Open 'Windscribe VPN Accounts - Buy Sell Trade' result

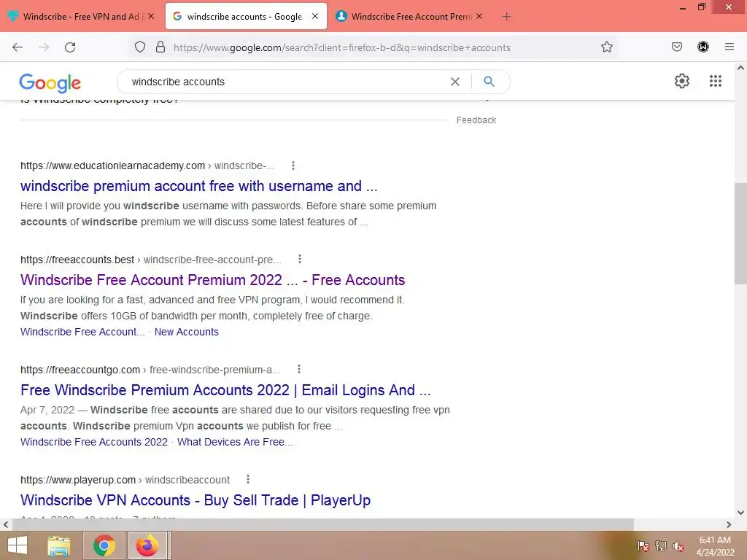pyautogui.click(x=196, y=500)
